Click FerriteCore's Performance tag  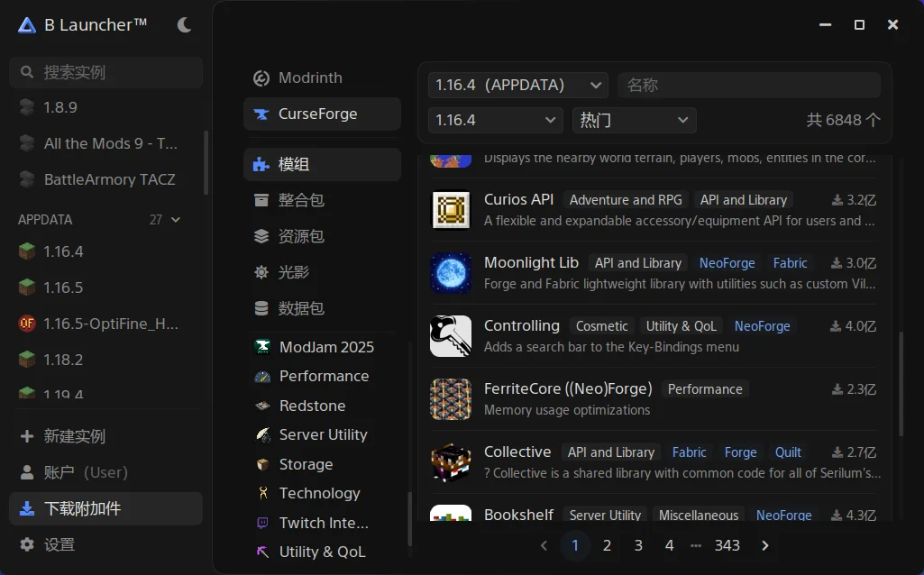705,388
